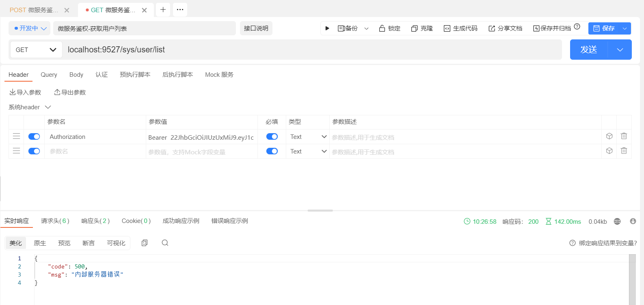644x305 pixels.
Task: Toggle required switch for Authorization row
Action: point(272,137)
